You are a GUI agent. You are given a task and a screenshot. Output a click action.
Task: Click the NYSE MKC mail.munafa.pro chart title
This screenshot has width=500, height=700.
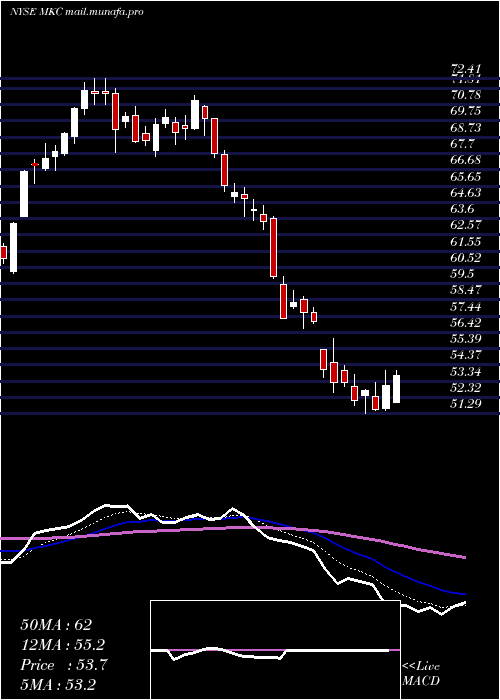76,12
